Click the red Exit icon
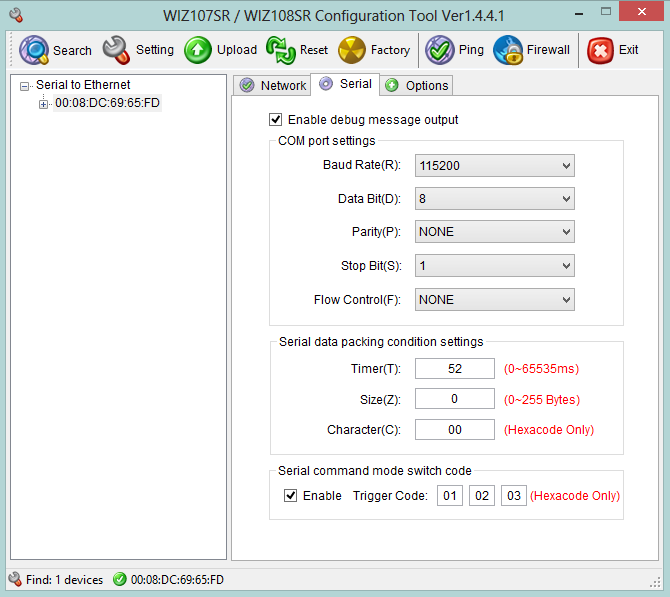Image resolution: width=670 pixels, height=597 pixels. coord(600,51)
